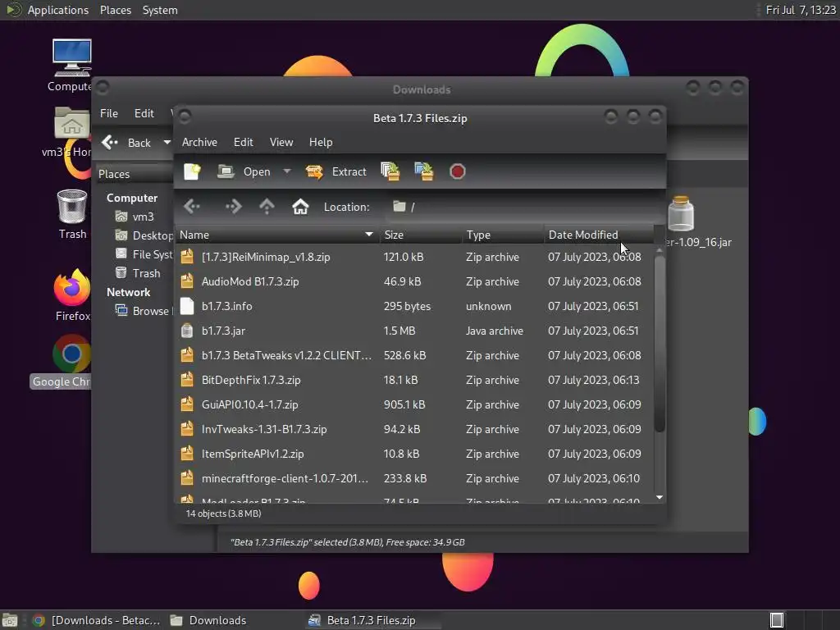The image size is (840, 630).
Task: Open System menu in top panel
Action: point(160,10)
